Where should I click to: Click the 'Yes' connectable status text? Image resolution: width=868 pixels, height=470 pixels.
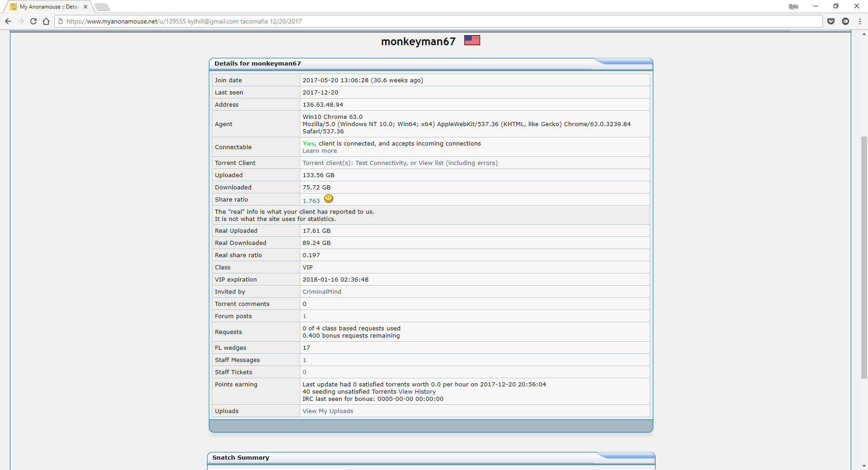[308, 144]
